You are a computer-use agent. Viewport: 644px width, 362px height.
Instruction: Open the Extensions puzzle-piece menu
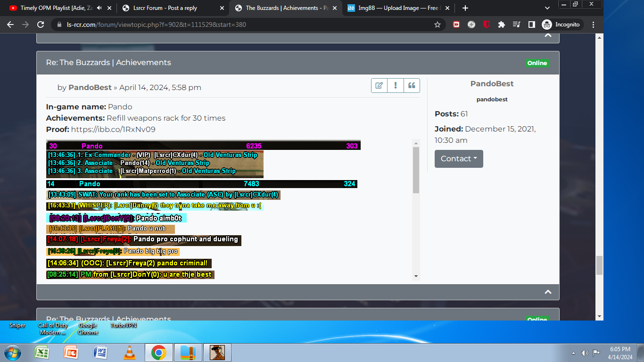coord(502,25)
